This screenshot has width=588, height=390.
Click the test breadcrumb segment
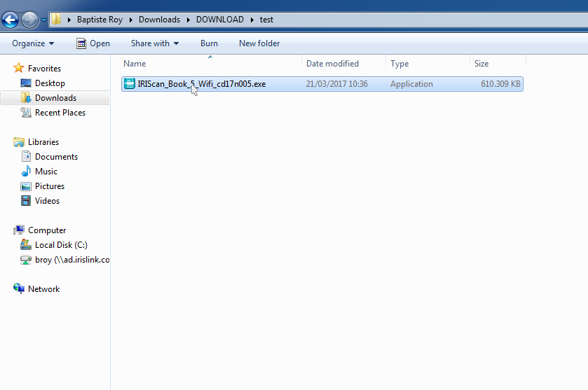(266, 20)
